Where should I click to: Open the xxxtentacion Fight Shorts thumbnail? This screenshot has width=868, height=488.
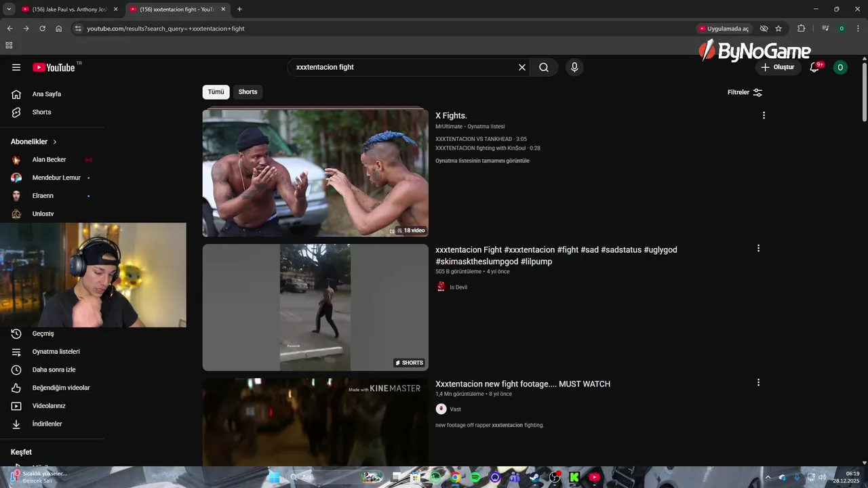pyautogui.click(x=315, y=307)
